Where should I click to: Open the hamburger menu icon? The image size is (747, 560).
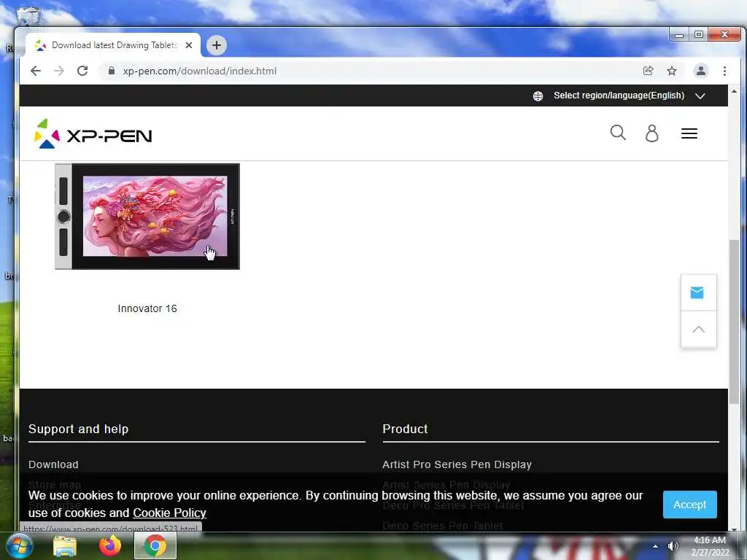pos(689,133)
